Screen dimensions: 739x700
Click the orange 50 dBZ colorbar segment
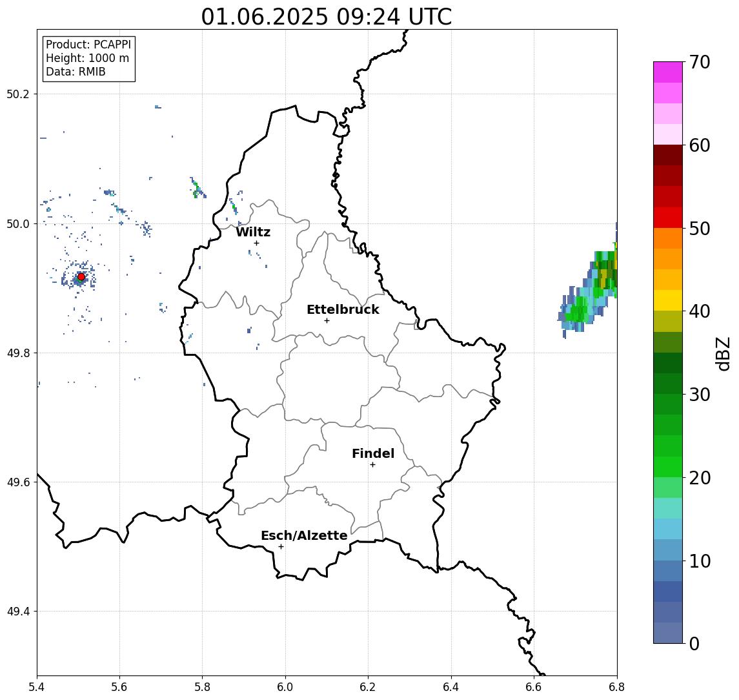coord(668,238)
